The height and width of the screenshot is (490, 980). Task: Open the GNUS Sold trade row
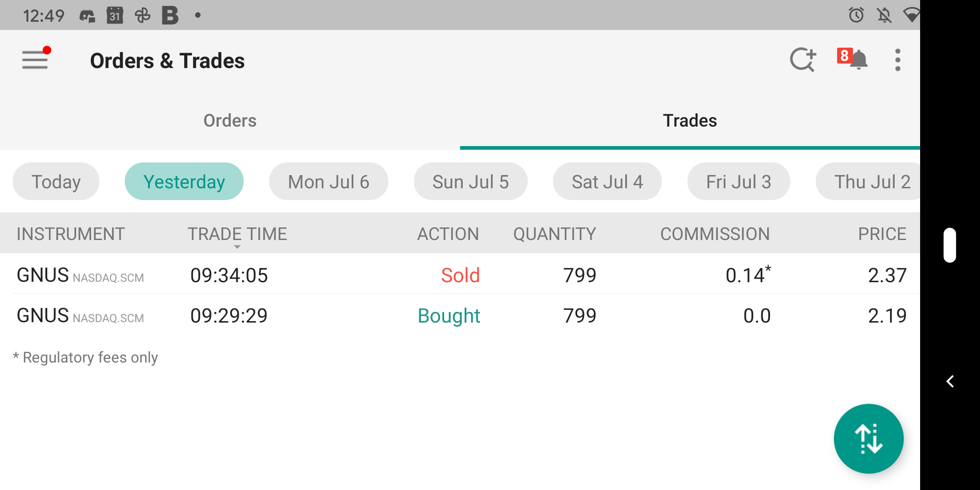pyautogui.click(x=460, y=275)
